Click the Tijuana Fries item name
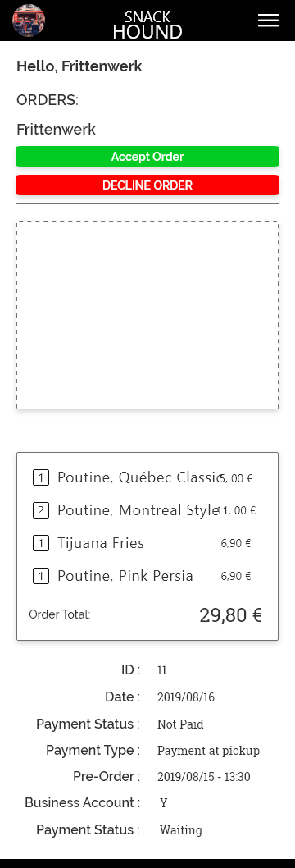Viewport: 295px width, 868px height. [x=101, y=544]
